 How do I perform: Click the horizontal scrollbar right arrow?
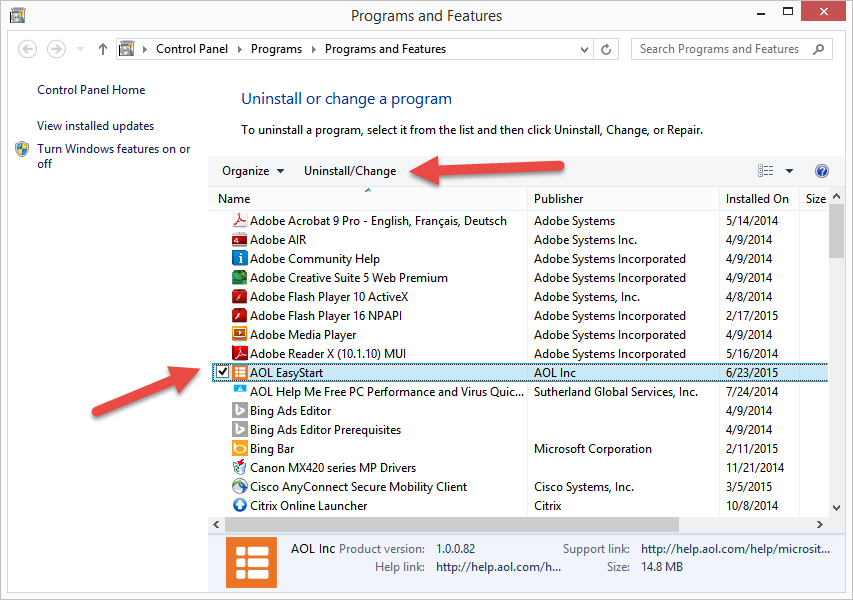coord(820,524)
